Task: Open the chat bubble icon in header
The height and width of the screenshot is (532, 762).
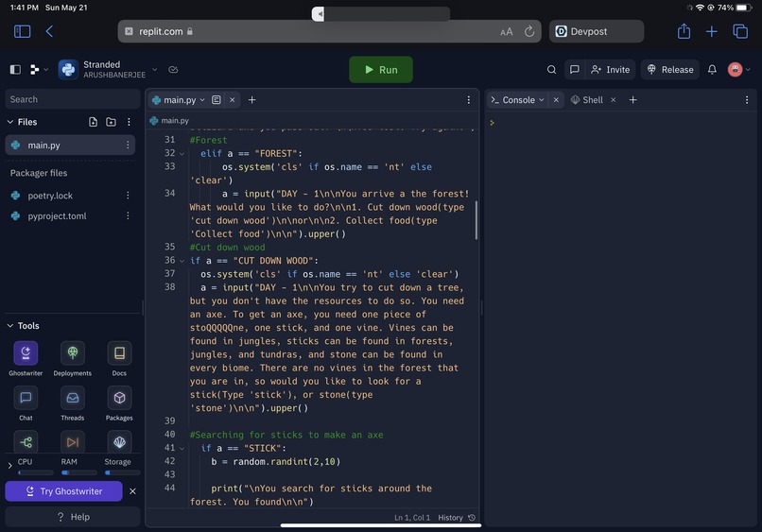Action: point(575,70)
